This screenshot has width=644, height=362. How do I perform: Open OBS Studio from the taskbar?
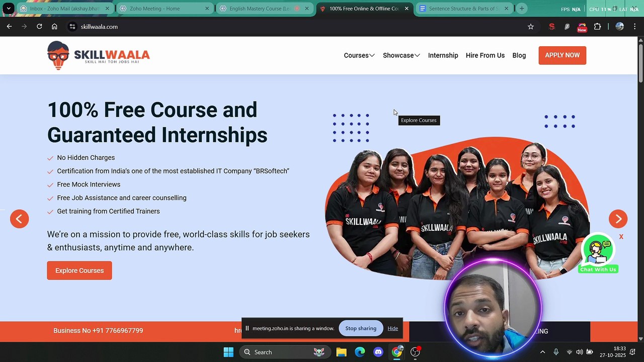click(x=416, y=352)
